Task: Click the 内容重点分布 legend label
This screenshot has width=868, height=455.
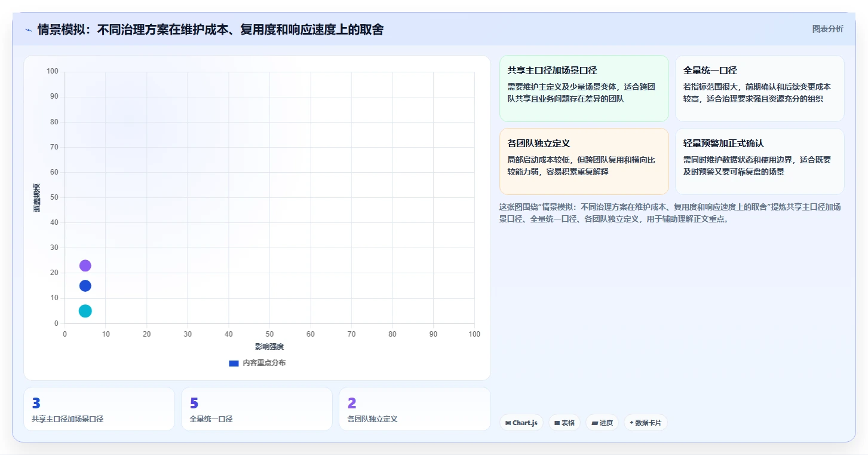Action: pyautogui.click(x=264, y=363)
